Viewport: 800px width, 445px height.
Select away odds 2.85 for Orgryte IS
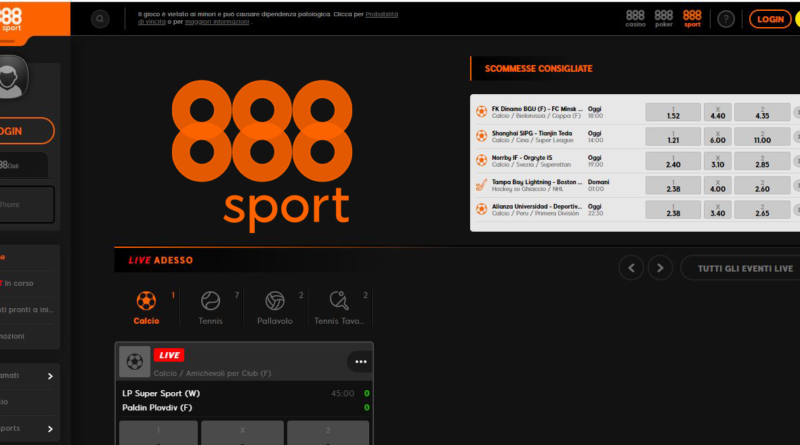click(762, 161)
